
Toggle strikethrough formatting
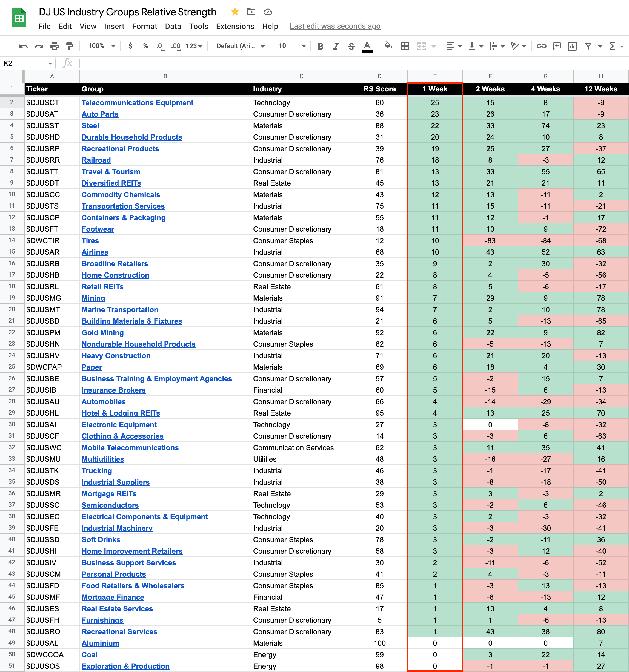click(351, 46)
